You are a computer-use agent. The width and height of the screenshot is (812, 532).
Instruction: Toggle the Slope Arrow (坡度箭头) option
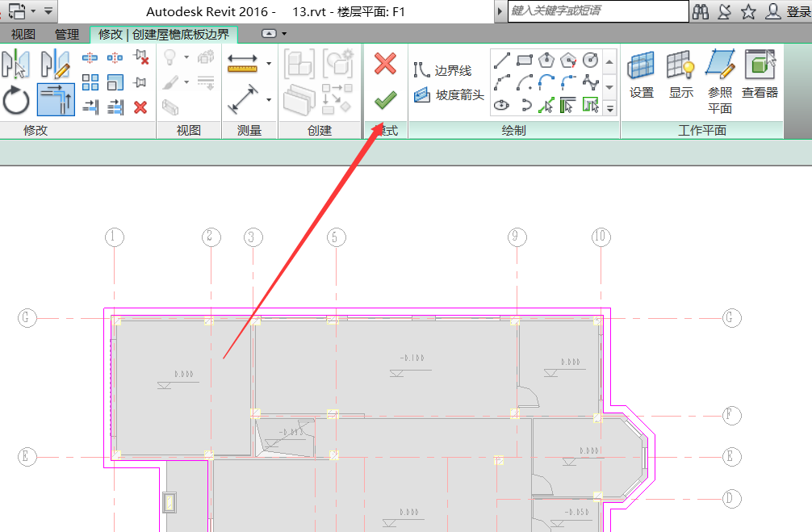(x=449, y=95)
